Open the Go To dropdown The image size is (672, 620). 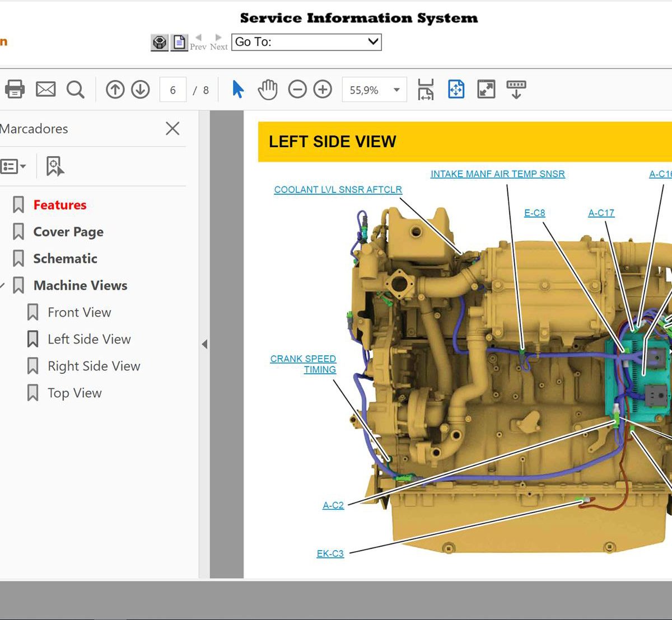(371, 42)
